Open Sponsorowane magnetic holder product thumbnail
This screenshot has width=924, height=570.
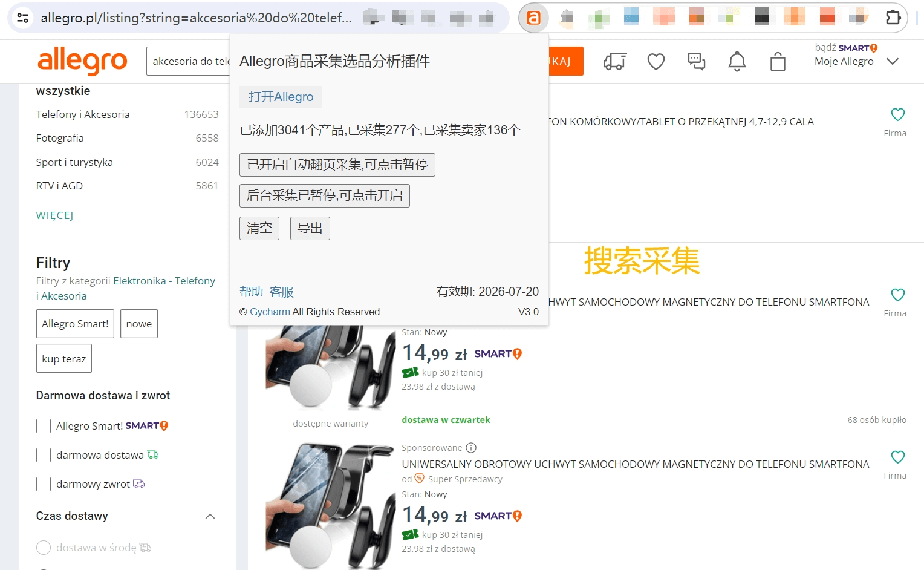(330, 506)
